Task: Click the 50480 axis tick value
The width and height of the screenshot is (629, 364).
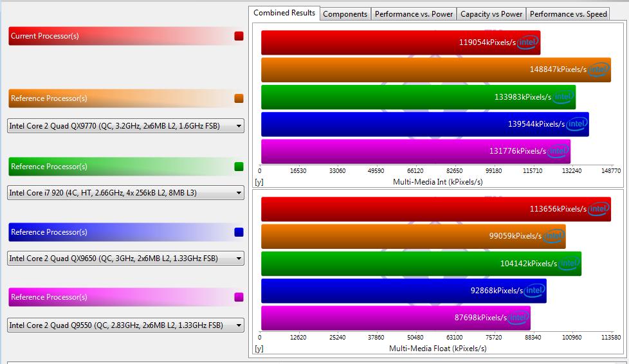Action: (x=415, y=338)
